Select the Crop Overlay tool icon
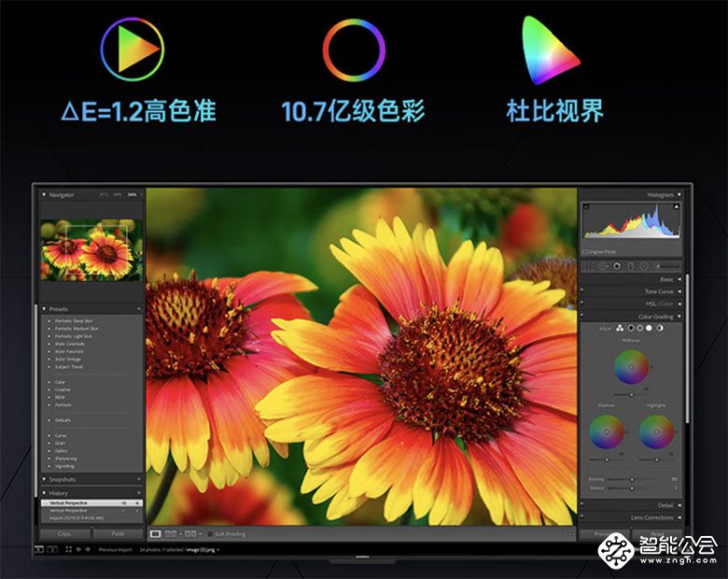 [x=586, y=265]
